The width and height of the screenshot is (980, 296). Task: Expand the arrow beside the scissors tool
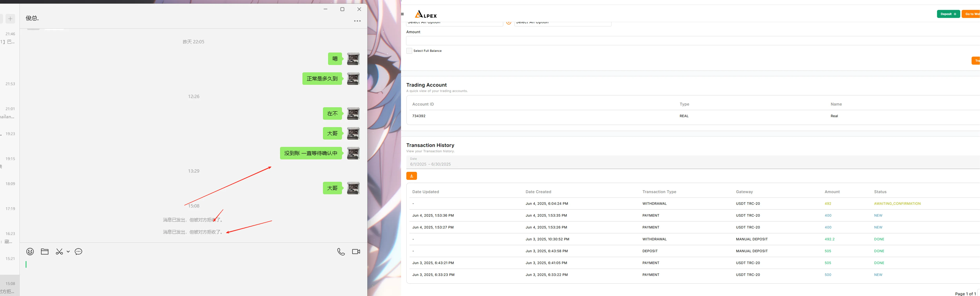tap(68, 251)
